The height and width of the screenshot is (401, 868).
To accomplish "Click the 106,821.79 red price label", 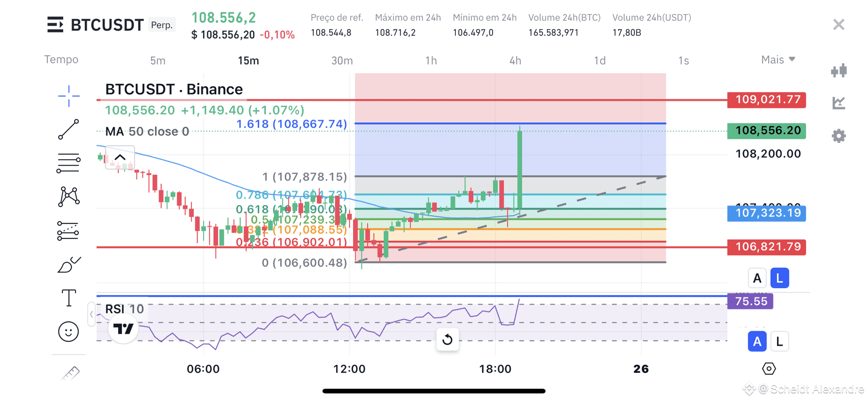I will 767,247.
